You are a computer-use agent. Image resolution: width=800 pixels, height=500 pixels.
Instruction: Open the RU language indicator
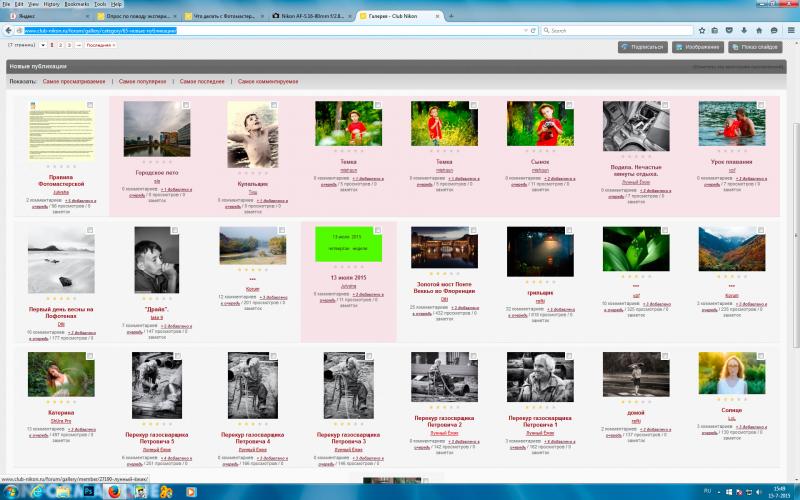tap(707, 491)
